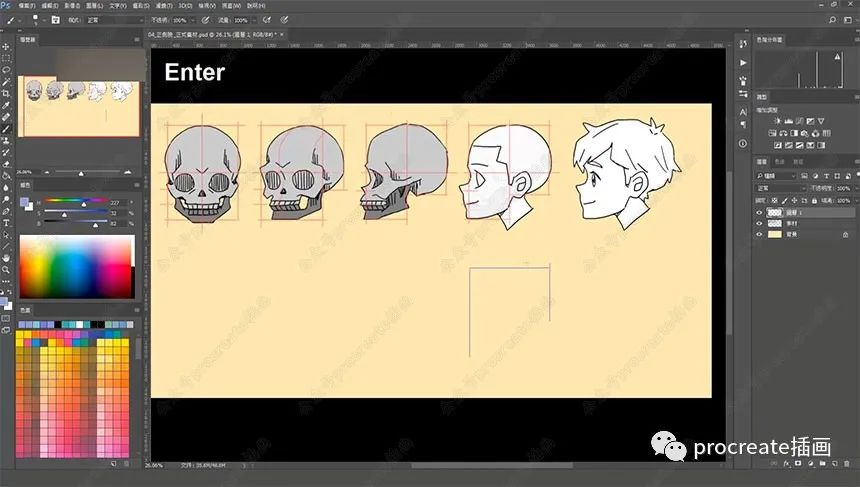Click the hue slider in Color panel

[x=76, y=201]
